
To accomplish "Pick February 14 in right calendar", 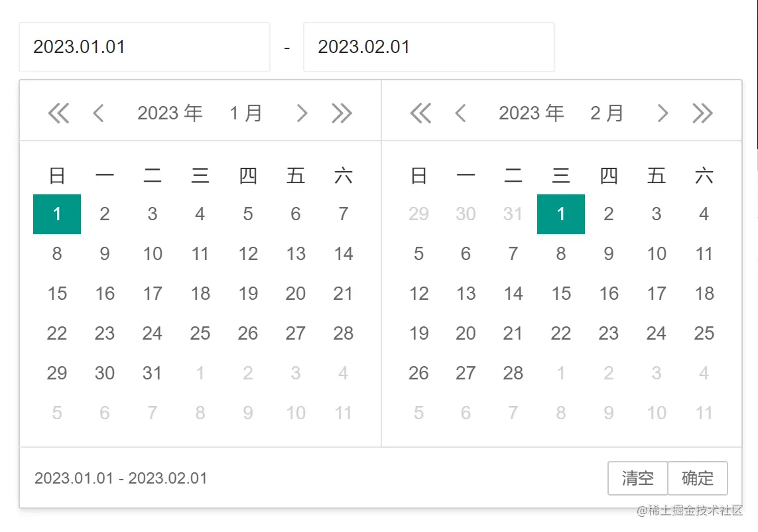I will [x=513, y=294].
